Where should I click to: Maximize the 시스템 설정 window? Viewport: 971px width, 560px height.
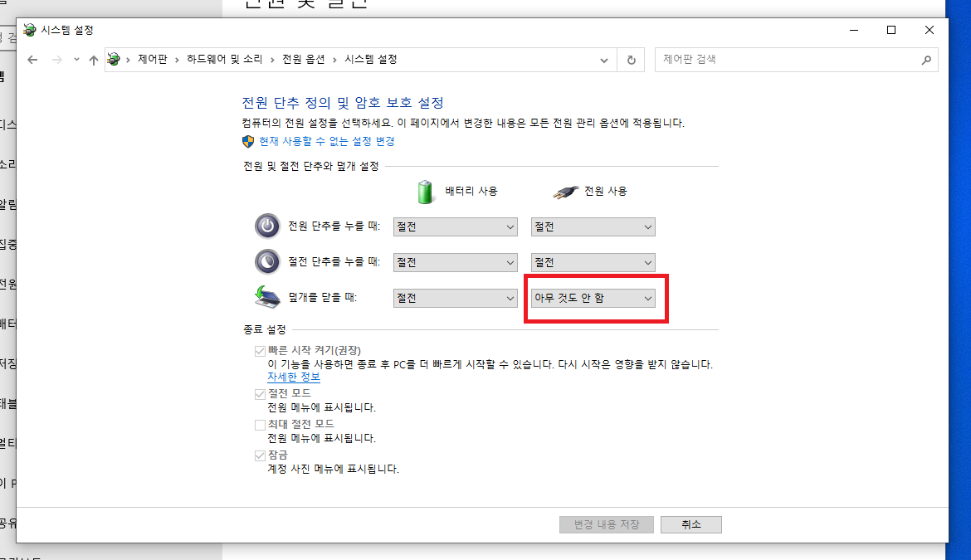point(891,30)
